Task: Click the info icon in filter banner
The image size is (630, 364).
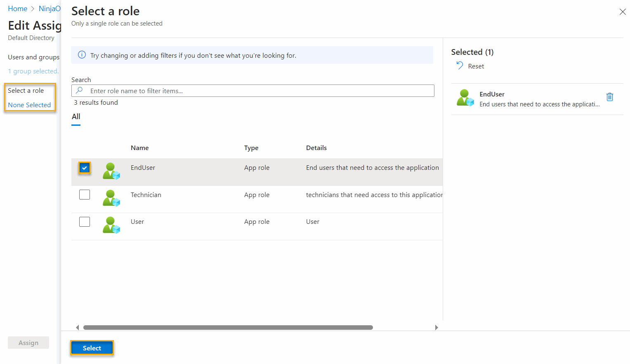Action: click(82, 55)
